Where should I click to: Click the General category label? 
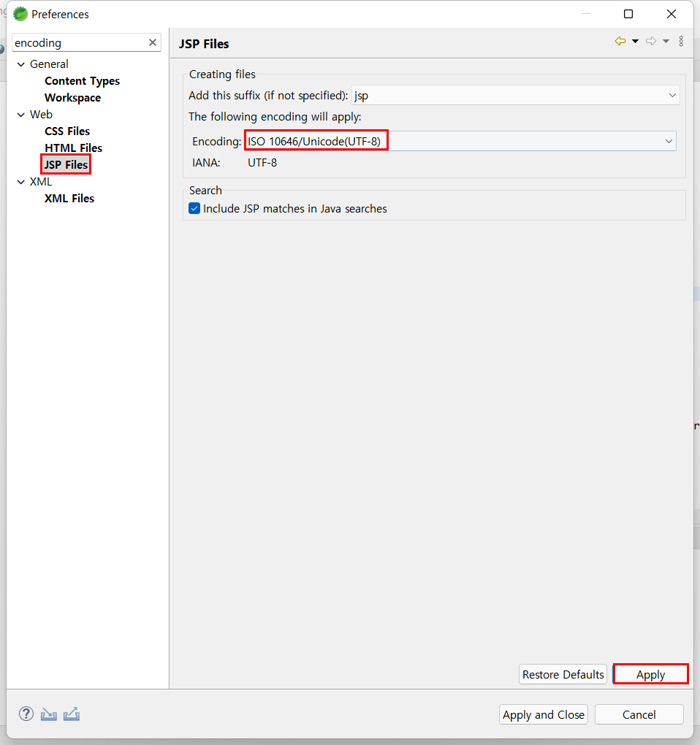49,64
